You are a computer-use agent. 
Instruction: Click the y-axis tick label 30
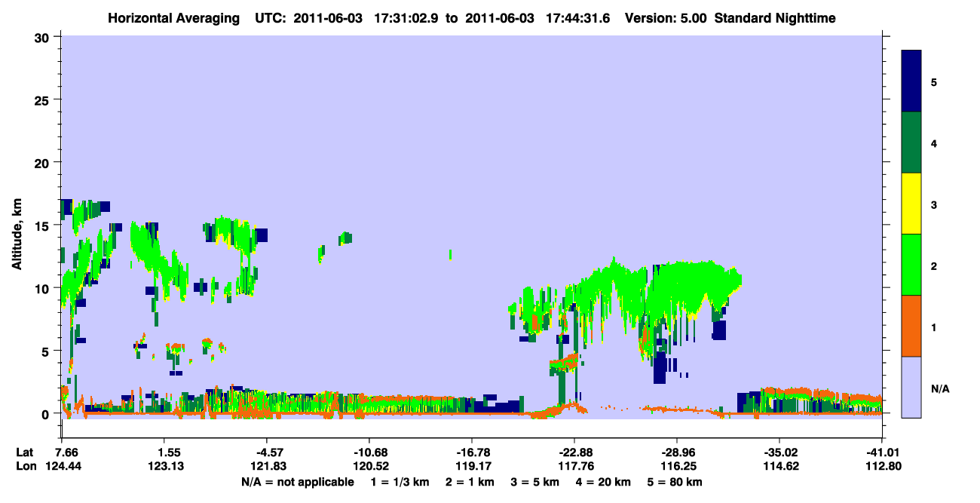tap(44, 37)
